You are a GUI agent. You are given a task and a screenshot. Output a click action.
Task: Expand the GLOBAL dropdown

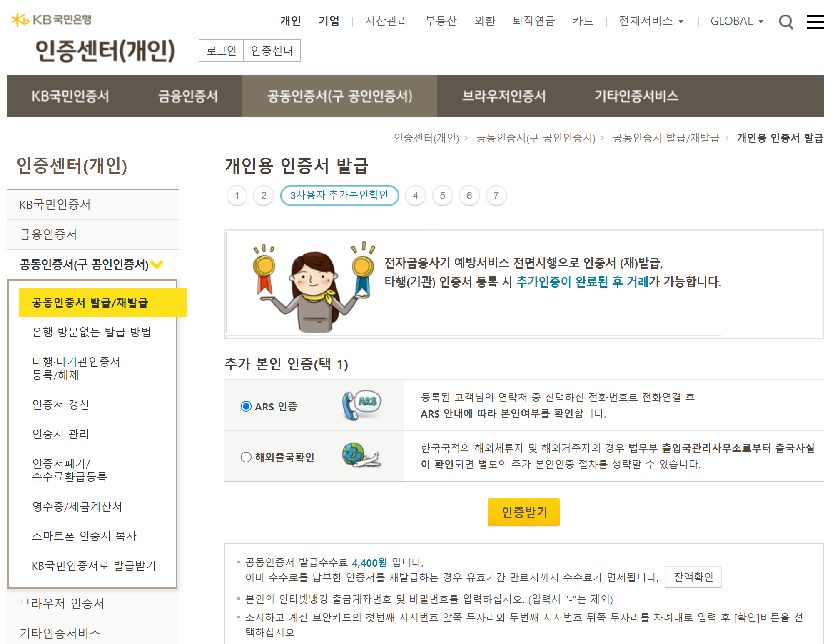pyautogui.click(x=737, y=21)
